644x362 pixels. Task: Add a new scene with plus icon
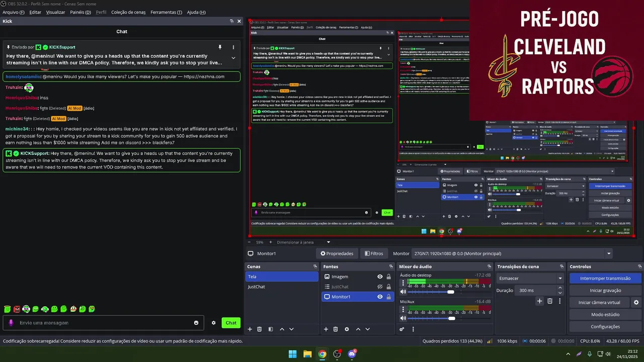(250, 329)
